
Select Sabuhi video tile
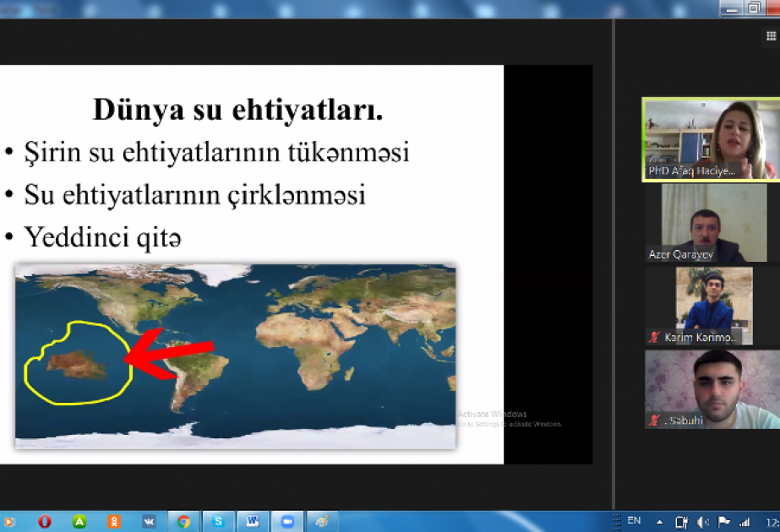click(x=712, y=389)
